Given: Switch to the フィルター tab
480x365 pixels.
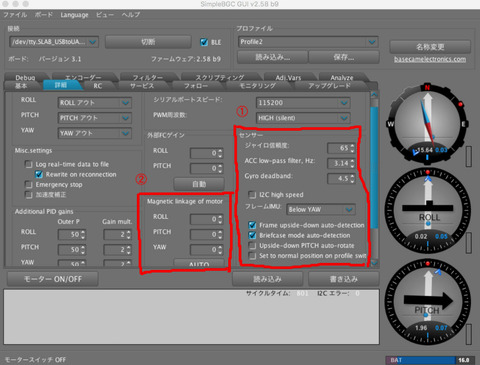Looking at the screenshot, I should pyautogui.click(x=148, y=77).
